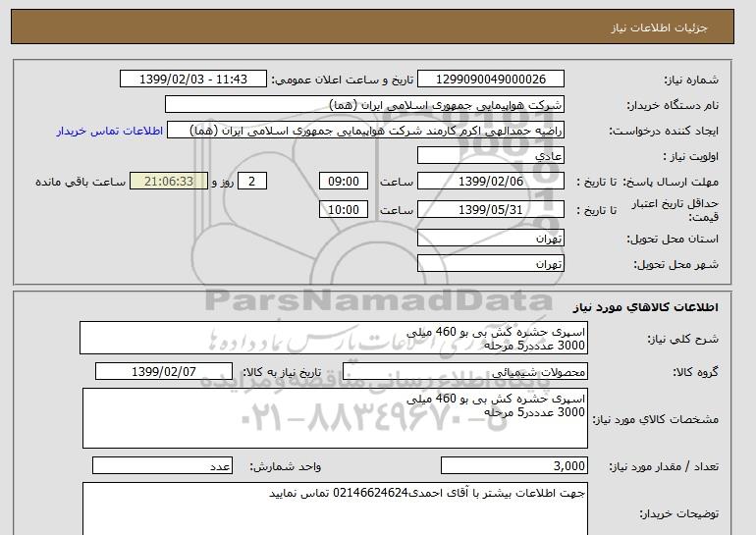Screen dimensions: 756x535
Task: Click the buyer notes box mentioning آقای احمدی
Action: pos(335,508)
